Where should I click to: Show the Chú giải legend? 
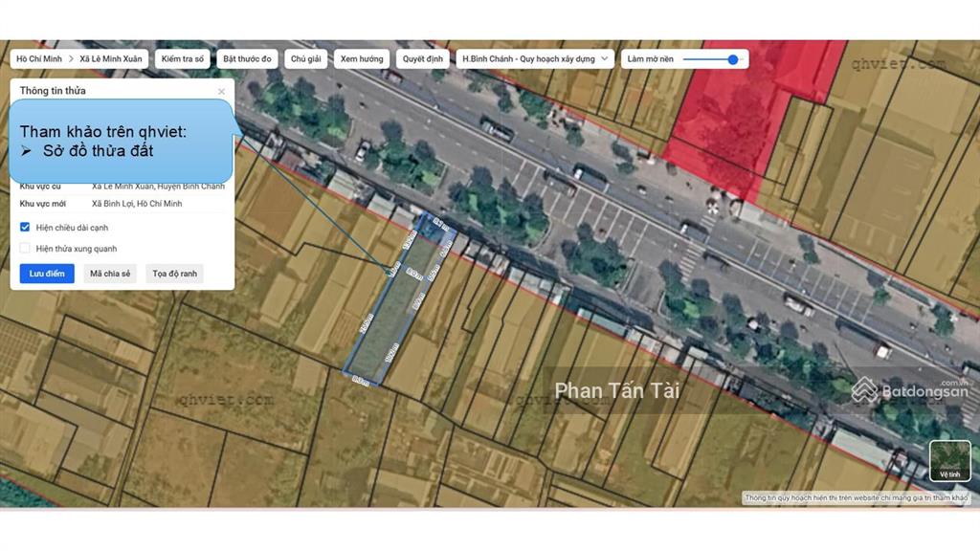pos(304,59)
